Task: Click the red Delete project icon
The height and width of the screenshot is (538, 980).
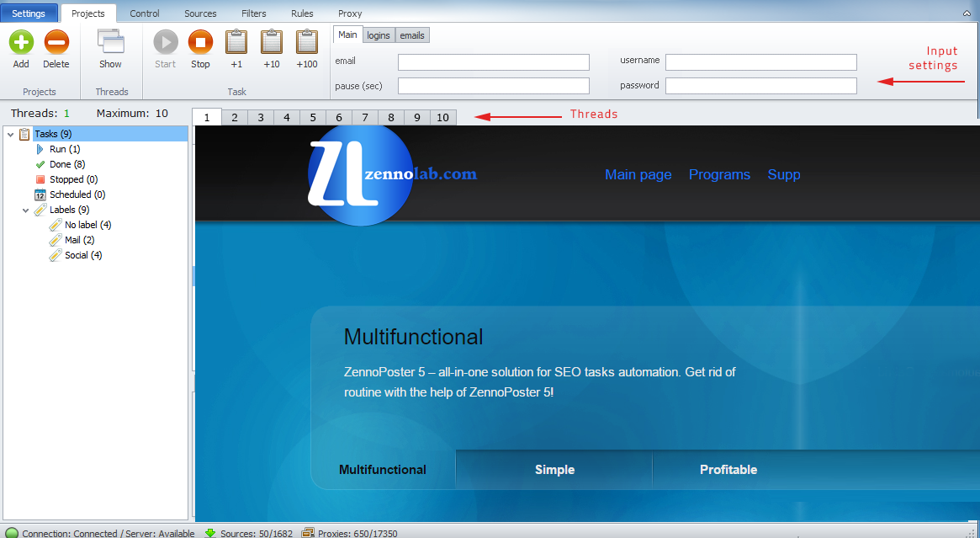Action: tap(56, 43)
